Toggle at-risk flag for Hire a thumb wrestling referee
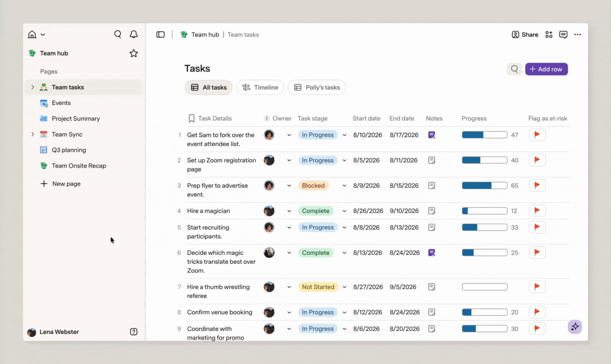The width and height of the screenshot is (611, 364). 537,287
